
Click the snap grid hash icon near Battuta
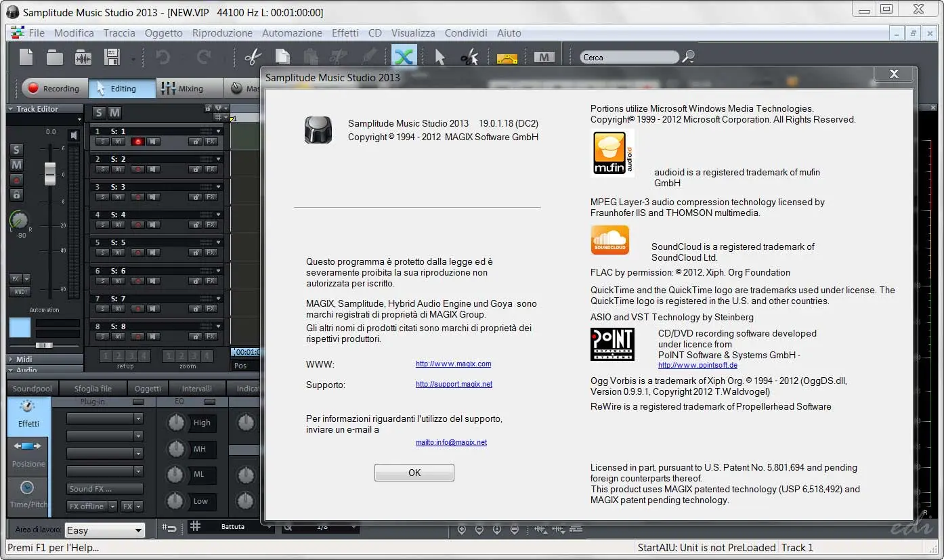pos(195,526)
